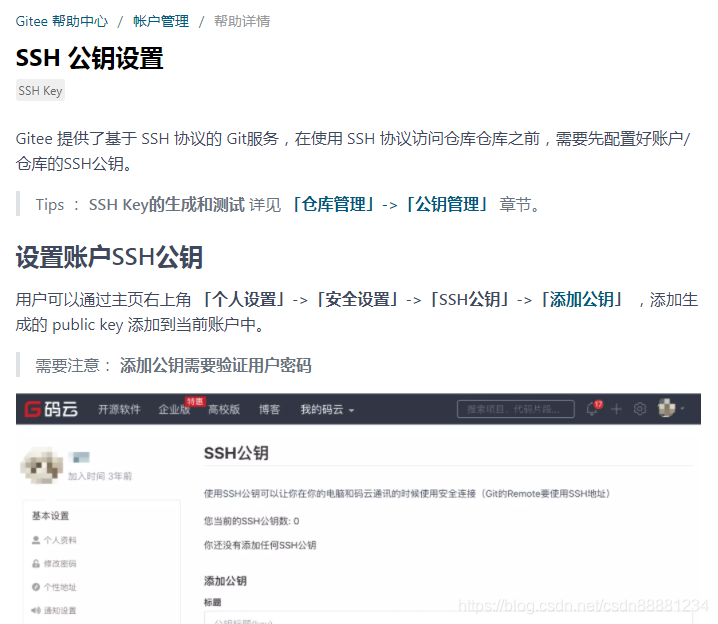Click the 加入时间 3年前 text

click(100, 476)
